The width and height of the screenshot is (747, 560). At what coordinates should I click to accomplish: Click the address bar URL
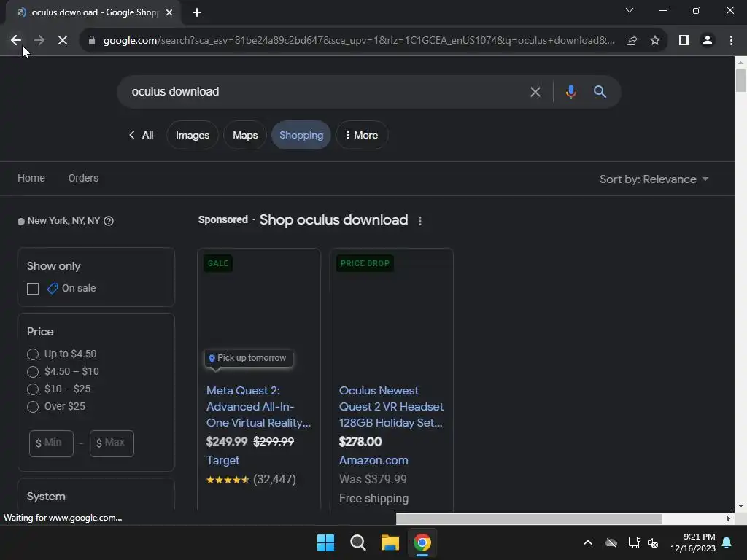(x=359, y=41)
